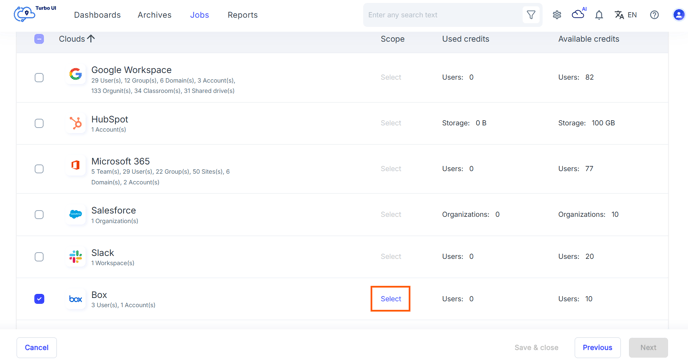Viewport: 688px width, 361px height.
Task: Sort by the Clouds column arrow
Action: [x=91, y=39]
